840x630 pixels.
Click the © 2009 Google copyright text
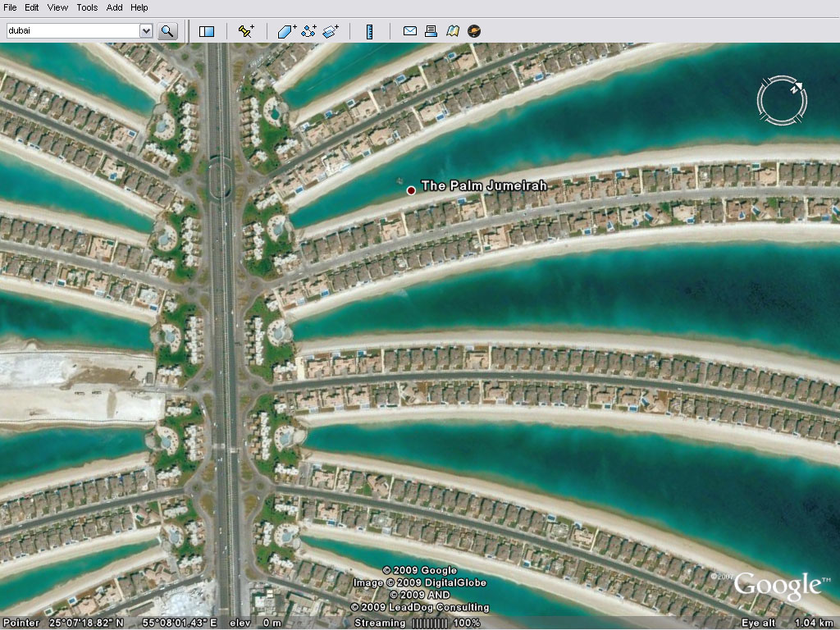419,570
